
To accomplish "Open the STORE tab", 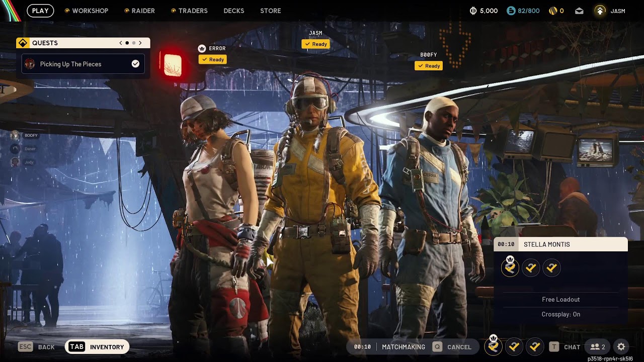I will coord(271,11).
